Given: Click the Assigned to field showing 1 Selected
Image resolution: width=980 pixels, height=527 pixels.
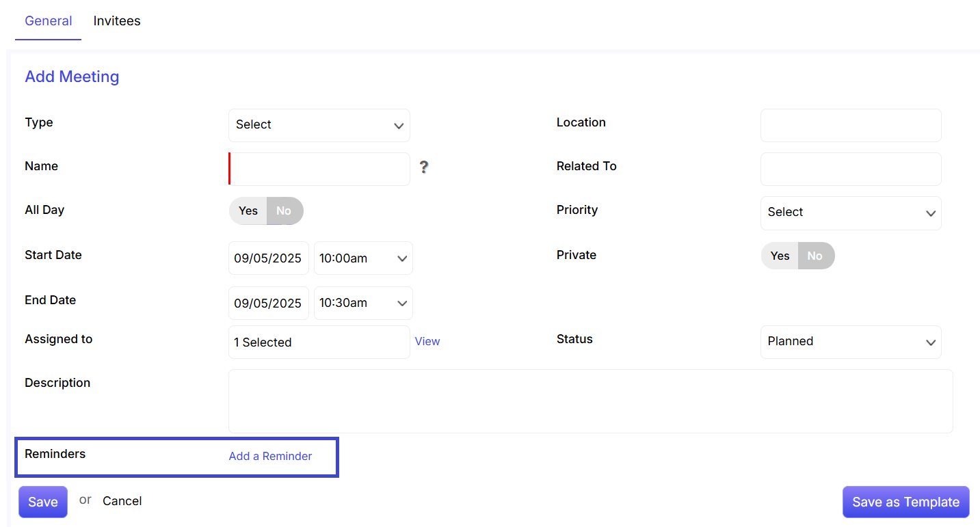Looking at the screenshot, I should tap(319, 342).
